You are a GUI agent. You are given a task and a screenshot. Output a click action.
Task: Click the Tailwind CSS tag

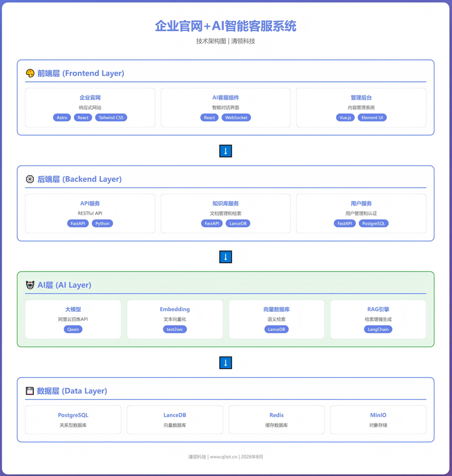111,117
